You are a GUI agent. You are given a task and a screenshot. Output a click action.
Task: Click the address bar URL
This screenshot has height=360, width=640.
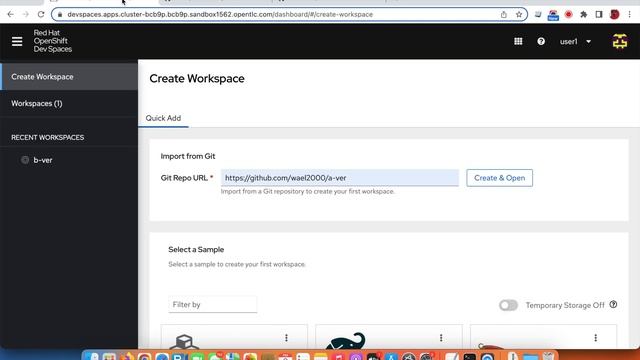pyautogui.click(x=220, y=14)
